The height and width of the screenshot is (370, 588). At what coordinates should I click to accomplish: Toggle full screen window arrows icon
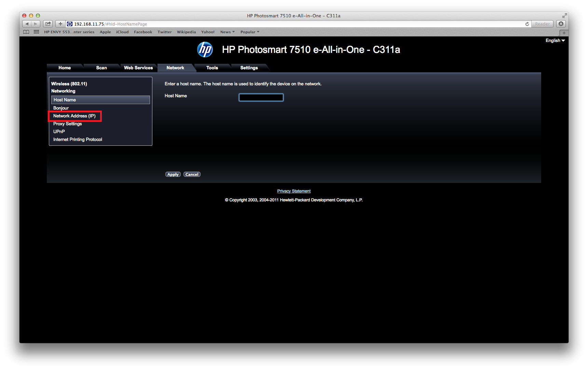pos(564,16)
